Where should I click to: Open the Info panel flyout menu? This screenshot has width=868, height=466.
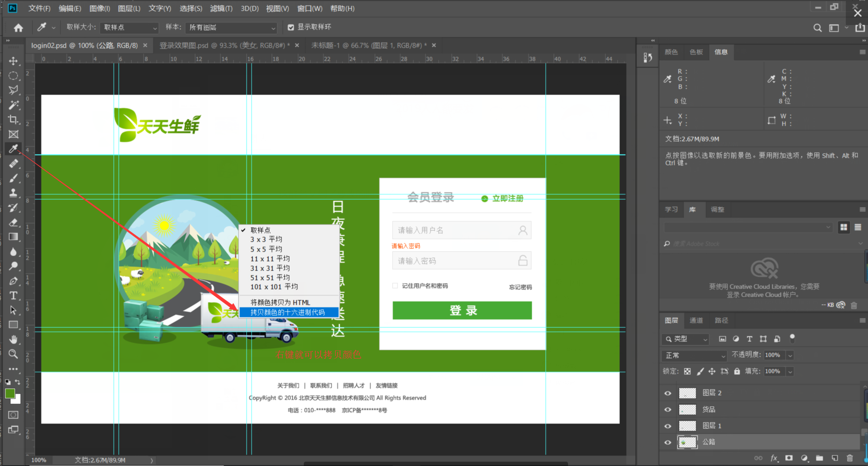pos(862,52)
